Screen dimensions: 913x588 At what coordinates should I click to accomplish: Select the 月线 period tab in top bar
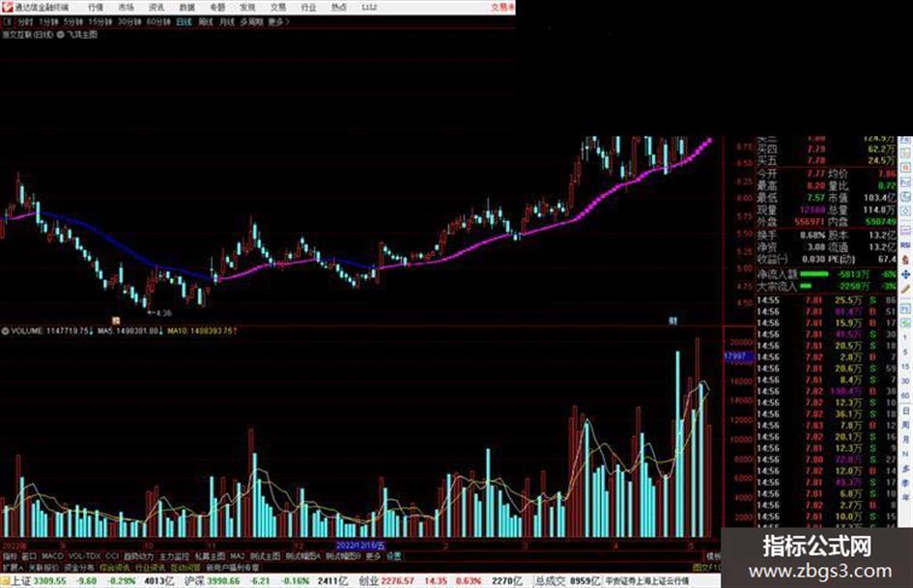[x=226, y=21]
